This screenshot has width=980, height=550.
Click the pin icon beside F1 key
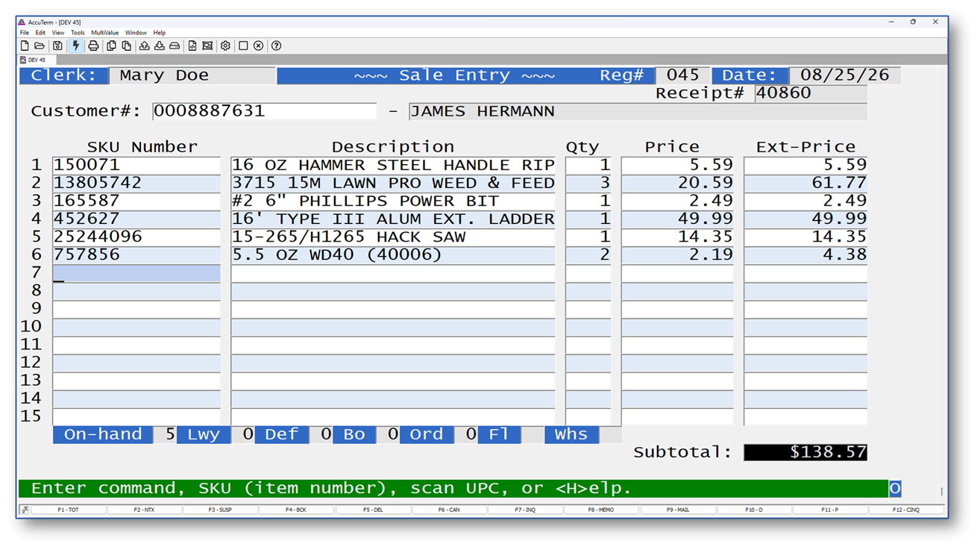coord(25,510)
